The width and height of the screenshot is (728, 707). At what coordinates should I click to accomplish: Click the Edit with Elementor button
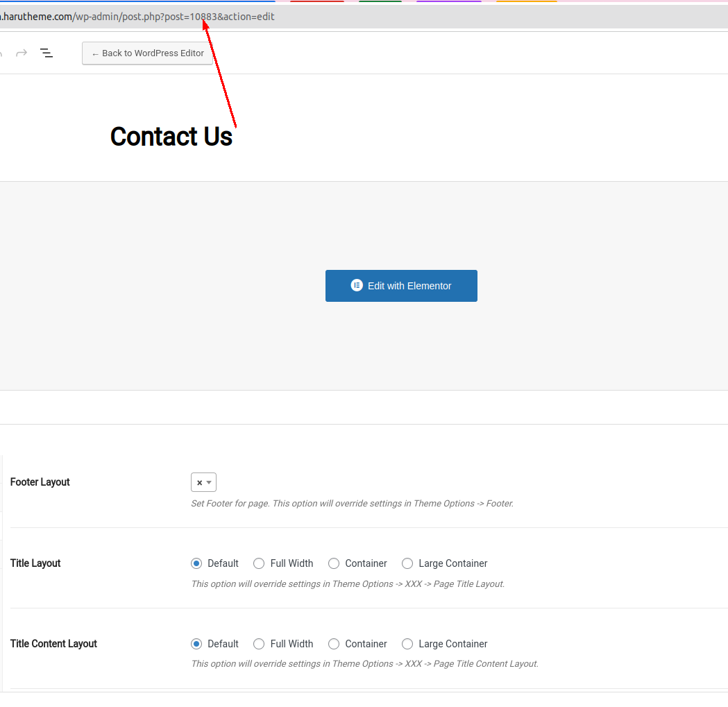(x=401, y=286)
